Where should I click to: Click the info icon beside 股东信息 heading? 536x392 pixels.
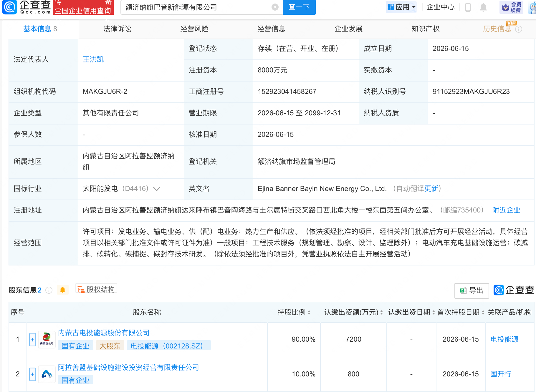pos(49,290)
